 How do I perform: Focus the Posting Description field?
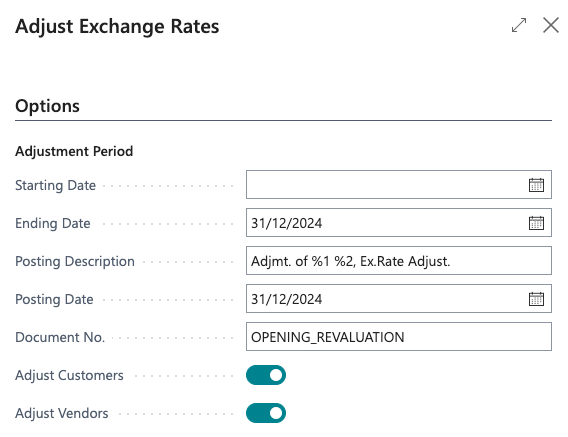tap(399, 261)
